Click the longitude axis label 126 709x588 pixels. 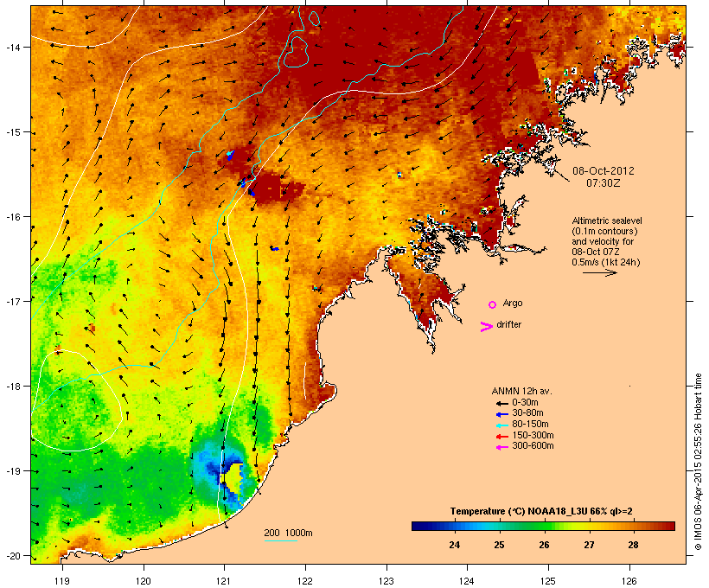click(629, 581)
